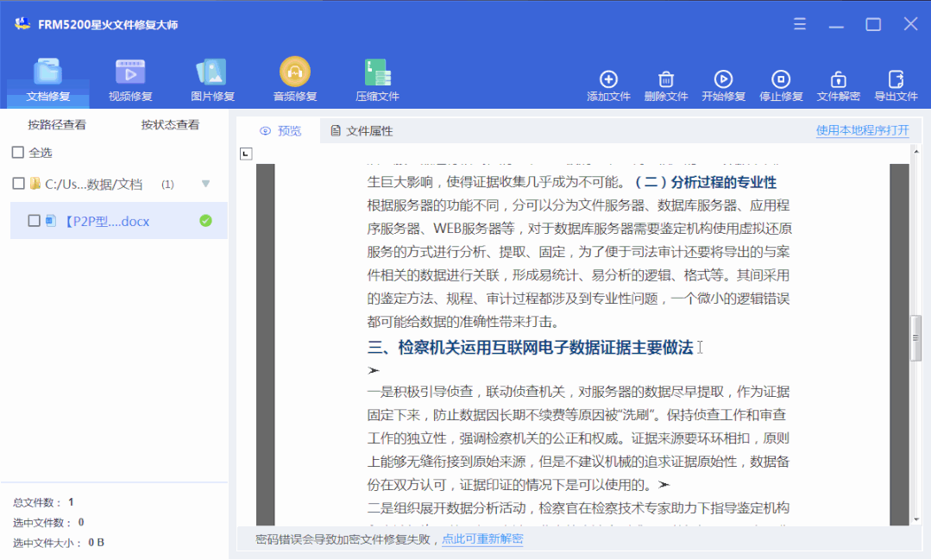Click the 文件解密 decrypt file icon

click(839, 79)
